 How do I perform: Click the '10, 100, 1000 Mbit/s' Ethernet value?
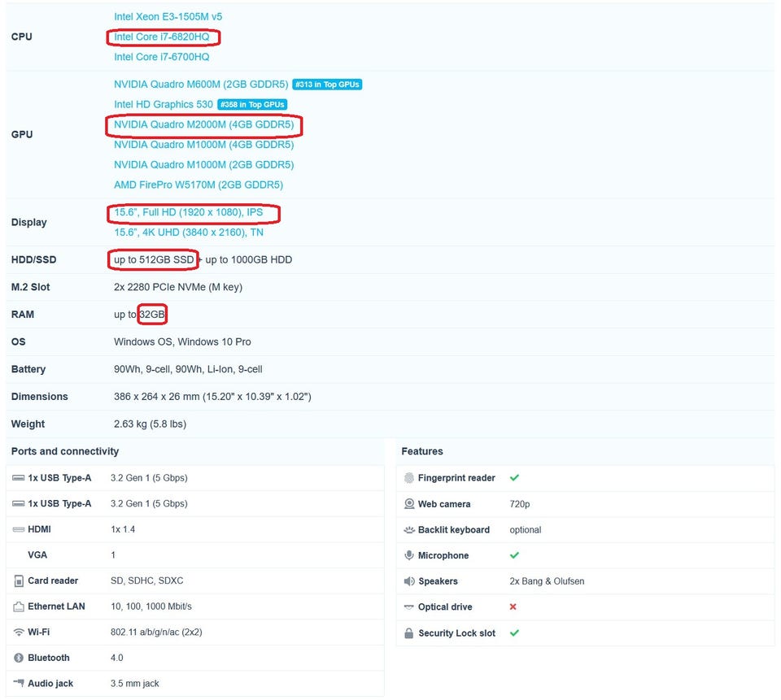coord(151,607)
